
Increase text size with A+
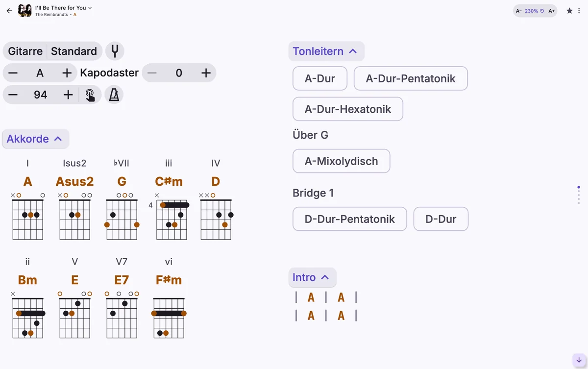(x=552, y=11)
